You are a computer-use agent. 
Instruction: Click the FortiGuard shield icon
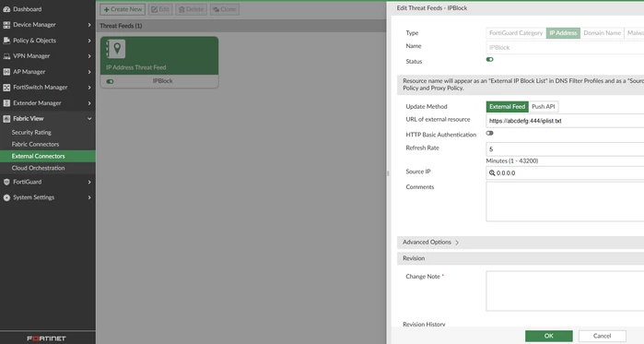click(6, 182)
